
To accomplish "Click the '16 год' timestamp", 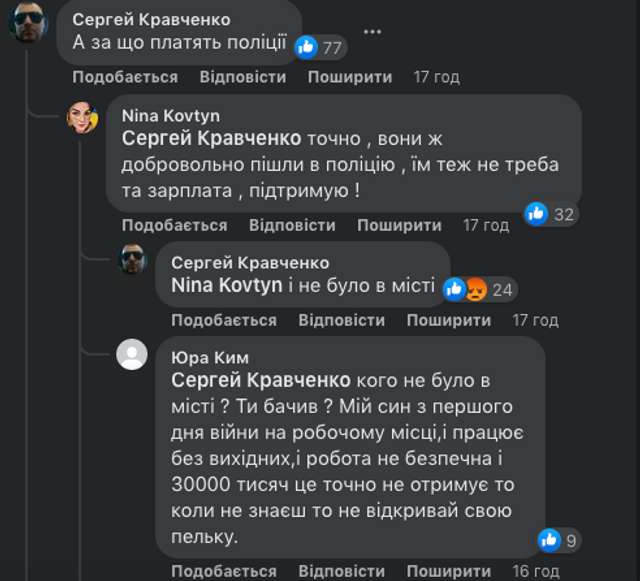I will tap(535, 571).
